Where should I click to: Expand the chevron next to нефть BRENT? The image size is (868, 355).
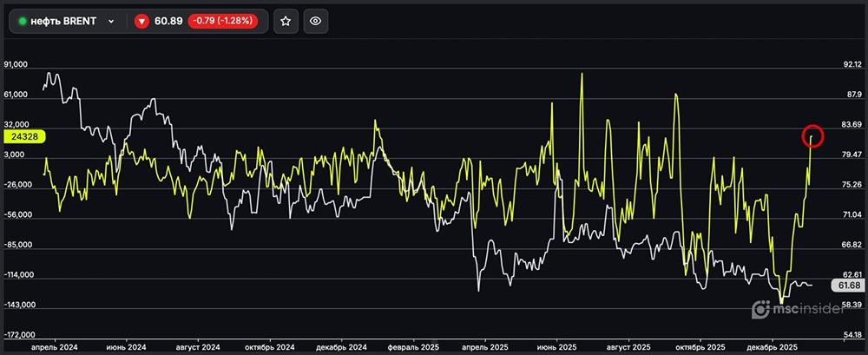pyautogui.click(x=110, y=22)
